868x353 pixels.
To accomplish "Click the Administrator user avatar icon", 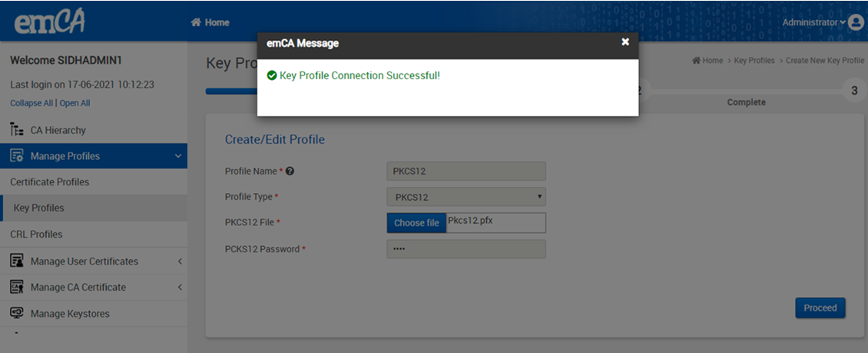I will 856,22.
